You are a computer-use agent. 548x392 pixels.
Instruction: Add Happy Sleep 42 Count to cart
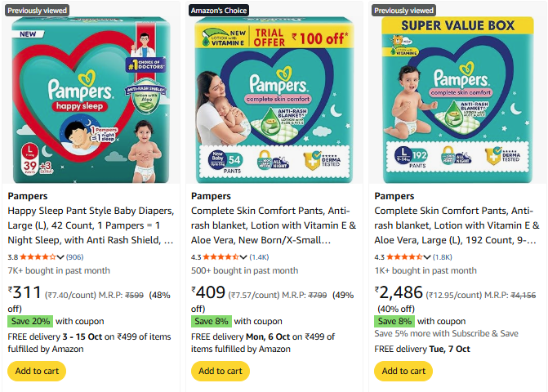[x=37, y=371]
